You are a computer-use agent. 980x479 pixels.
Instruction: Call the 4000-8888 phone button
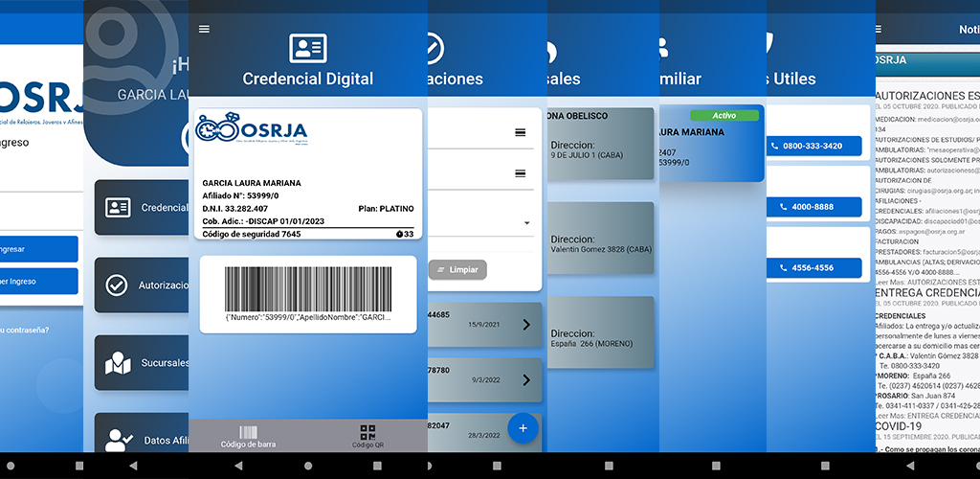pos(813,207)
